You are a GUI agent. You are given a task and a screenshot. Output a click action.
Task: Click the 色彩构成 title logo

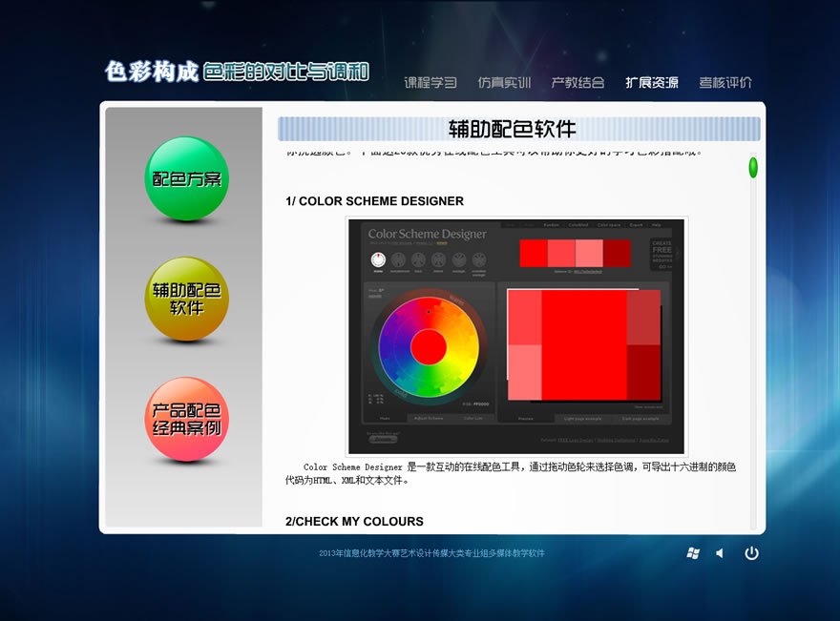pos(152,72)
